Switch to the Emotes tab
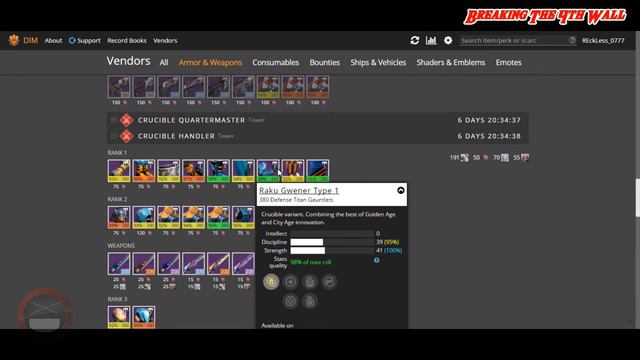The width and height of the screenshot is (640, 360). click(508, 62)
